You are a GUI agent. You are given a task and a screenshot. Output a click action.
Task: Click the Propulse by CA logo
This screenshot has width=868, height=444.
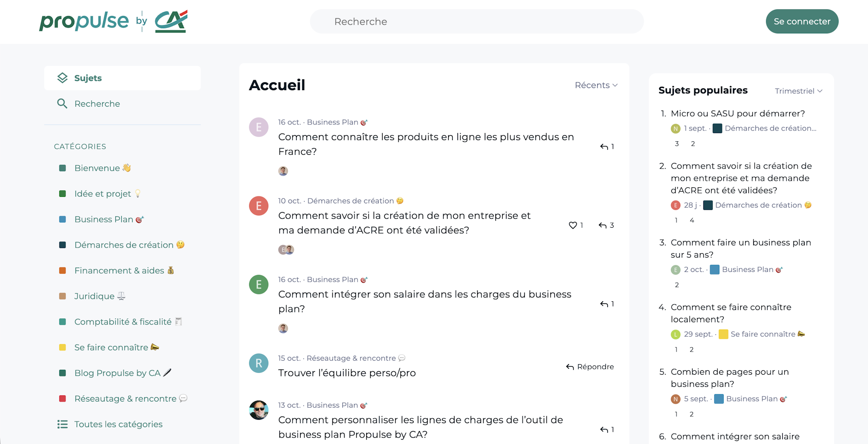point(113,21)
